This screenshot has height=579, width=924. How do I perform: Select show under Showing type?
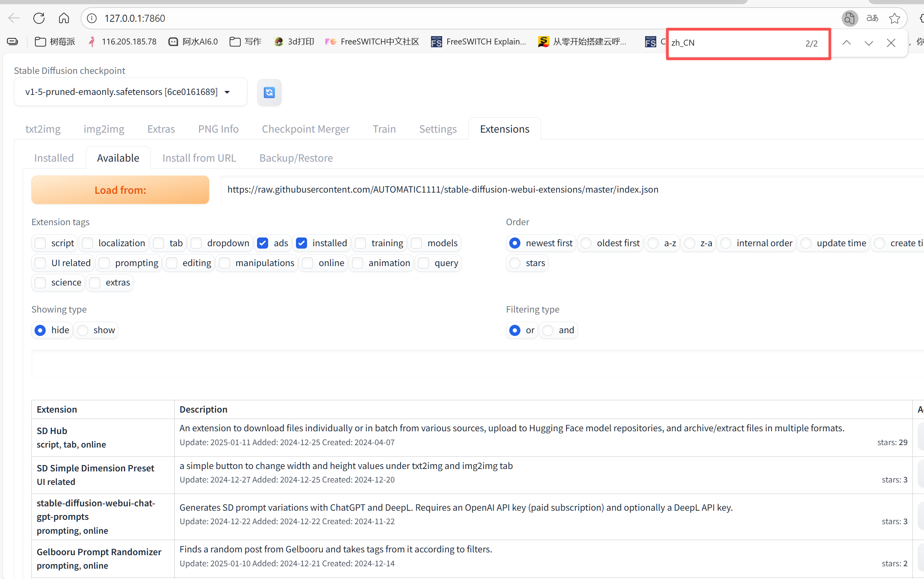tap(83, 330)
